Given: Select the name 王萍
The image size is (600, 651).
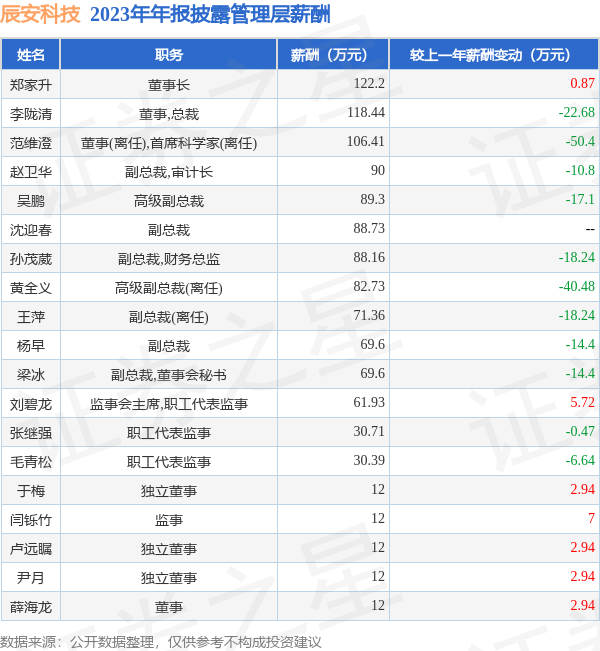Looking at the screenshot, I should [x=31, y=317].
